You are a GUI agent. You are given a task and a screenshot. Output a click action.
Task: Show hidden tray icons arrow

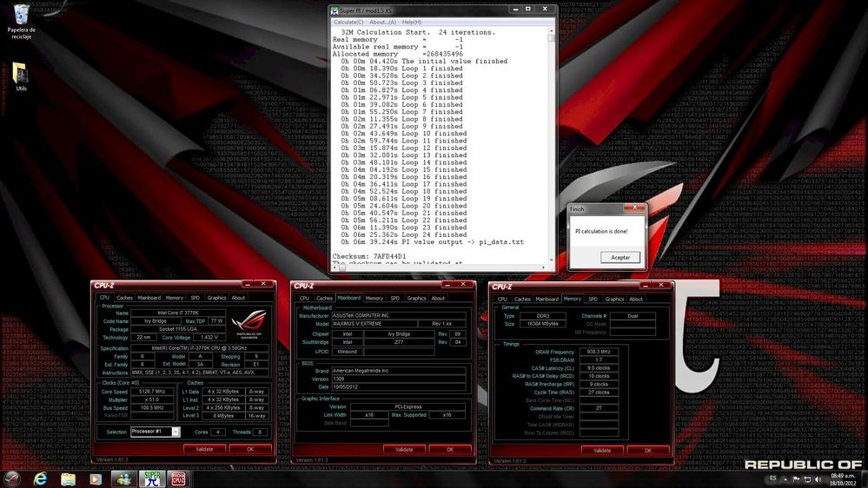pos(785,478)
